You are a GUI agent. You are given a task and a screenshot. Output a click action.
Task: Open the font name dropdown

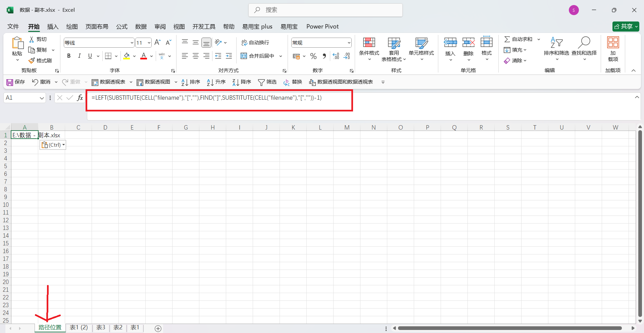(132, 43)
